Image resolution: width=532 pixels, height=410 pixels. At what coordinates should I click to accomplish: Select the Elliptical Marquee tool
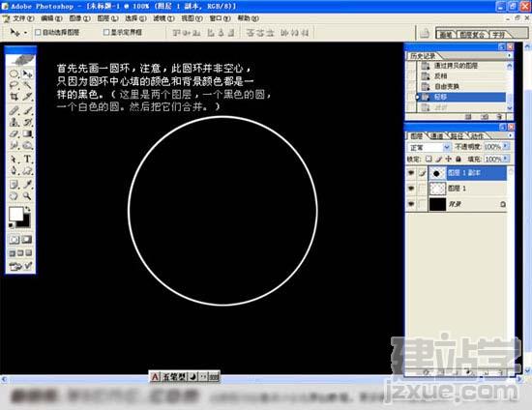coord(14,73)
